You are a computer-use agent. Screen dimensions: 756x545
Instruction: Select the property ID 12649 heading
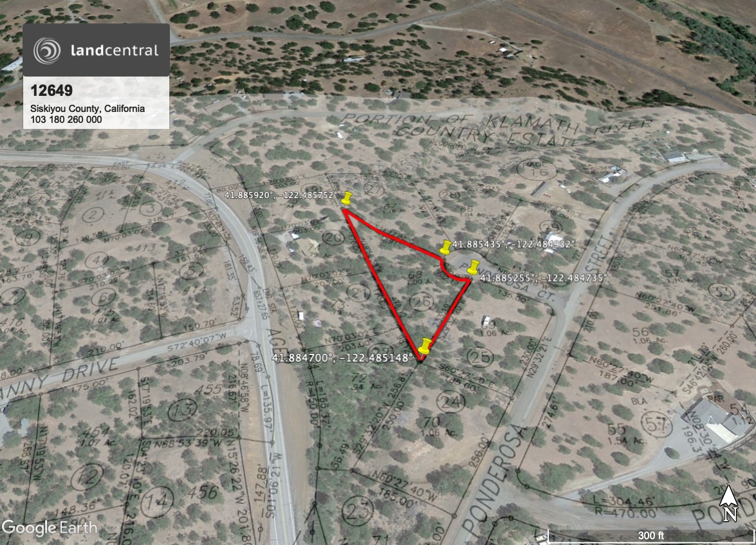[x=51, y=91]
